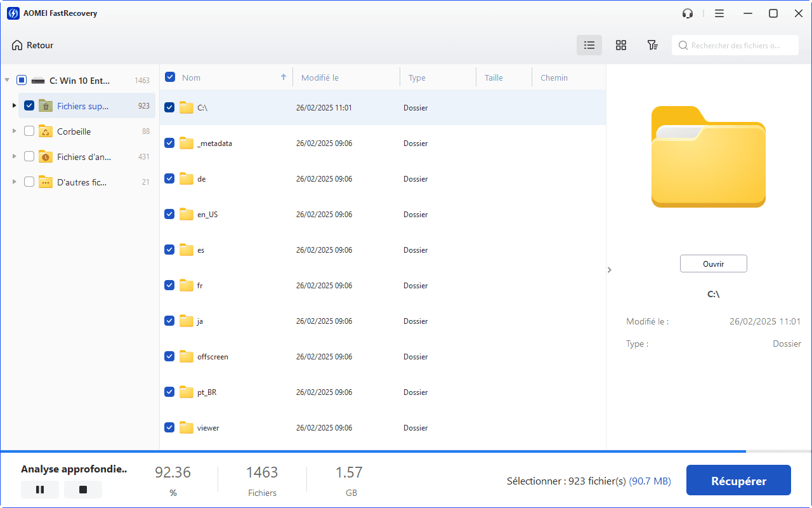
Task: Click the Récupérer button
Action: [x=738, y=481]
